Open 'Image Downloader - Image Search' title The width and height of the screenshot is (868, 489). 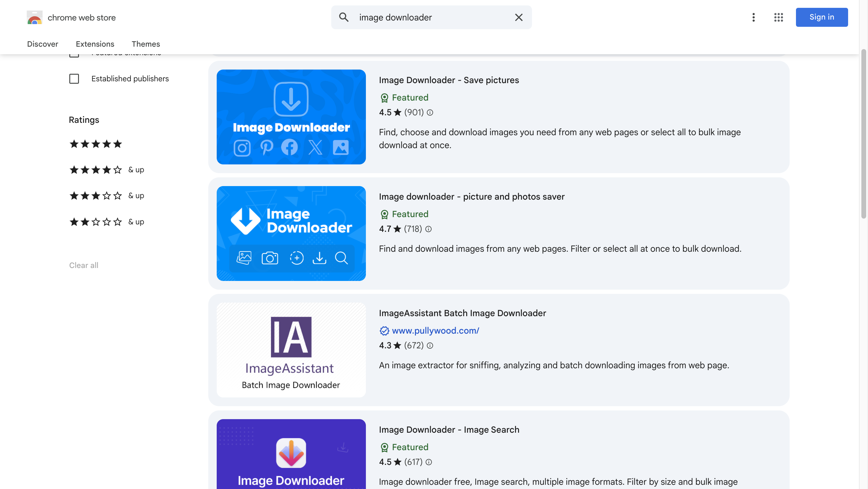449,430
